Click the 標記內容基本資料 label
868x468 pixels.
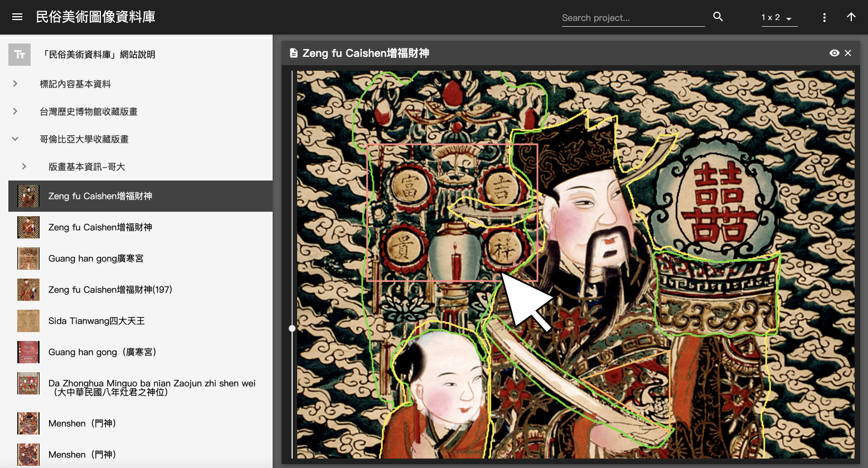75,84
